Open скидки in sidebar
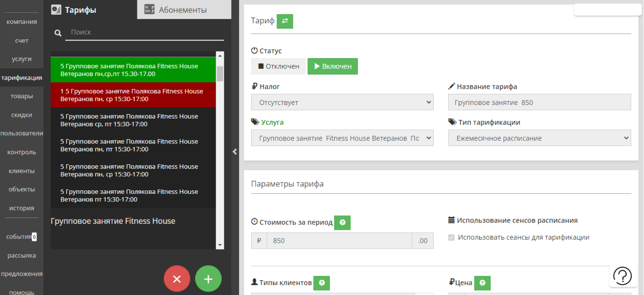The height and width of the screenshot is (295, 644). click(22, 115)
